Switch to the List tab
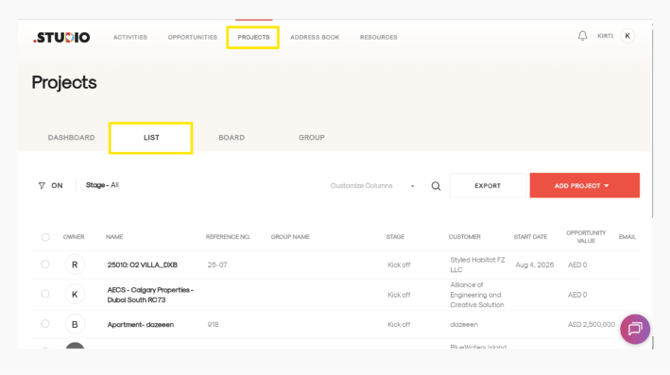The image size is (670, 375). click(151, 138)
